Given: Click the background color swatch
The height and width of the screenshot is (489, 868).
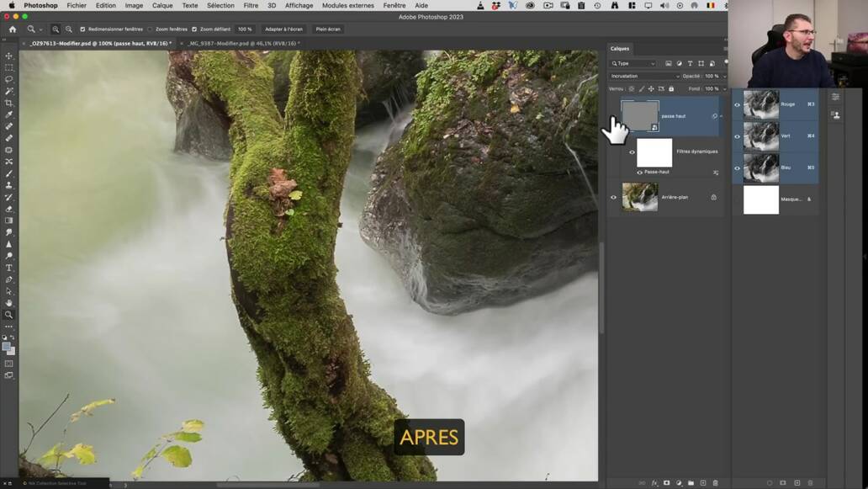Looking at the screenshot, I should (x=12, y=351).
